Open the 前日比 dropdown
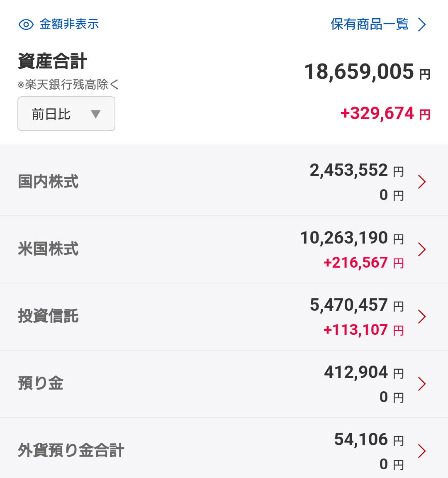This screenshot has width=448, height=478. tap(66, 114)
